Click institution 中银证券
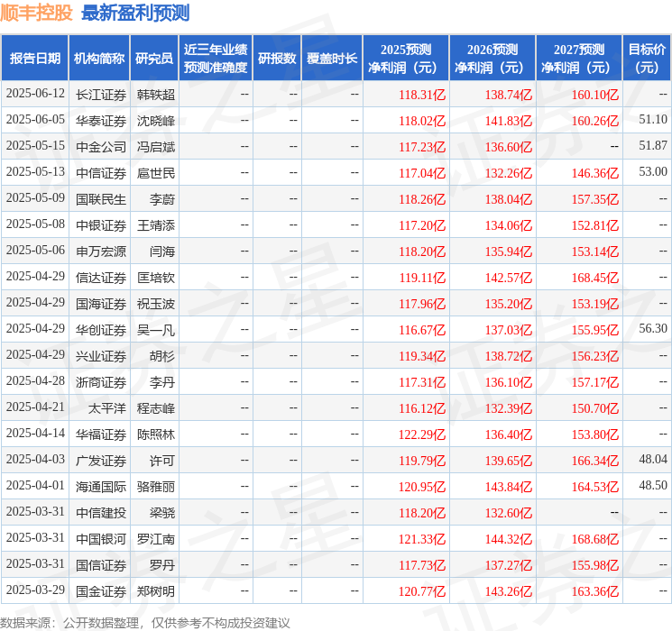The image size is (672, 631). (101, 225)
